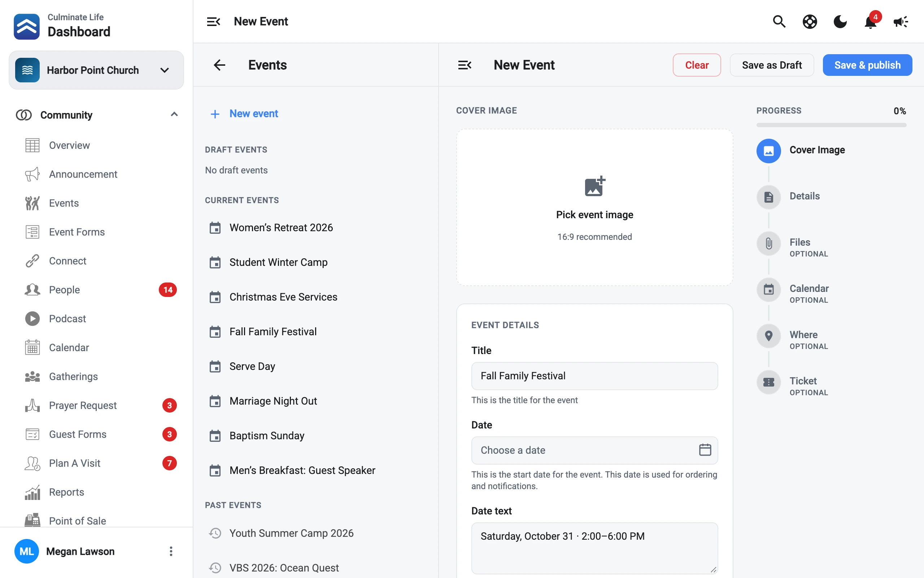Open Event Forms in sidebar

pos(96,232)
